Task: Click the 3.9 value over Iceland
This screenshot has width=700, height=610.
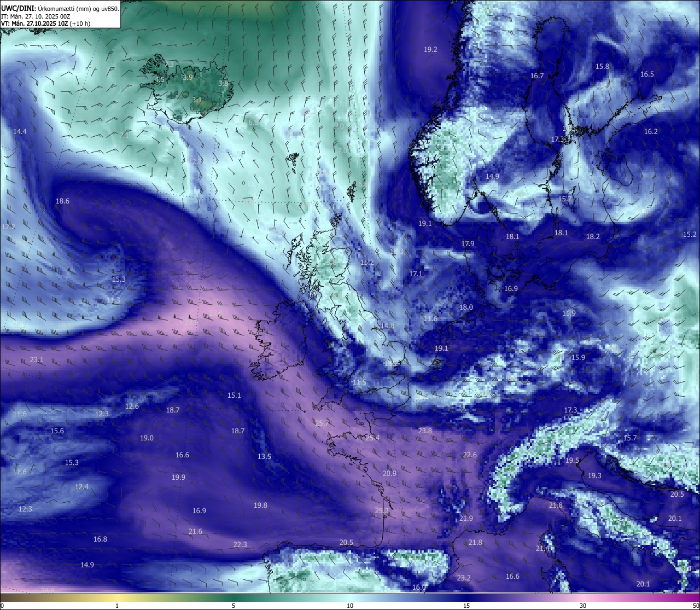Action: pyautogui.click(x=188, y=78)
